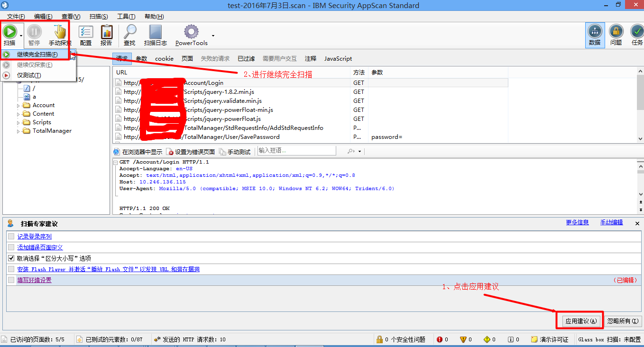The image size is (644, 347).
Task: Uncheck 取消选择“区分大小写”选项 checkbox
Action: coord(11,258)
